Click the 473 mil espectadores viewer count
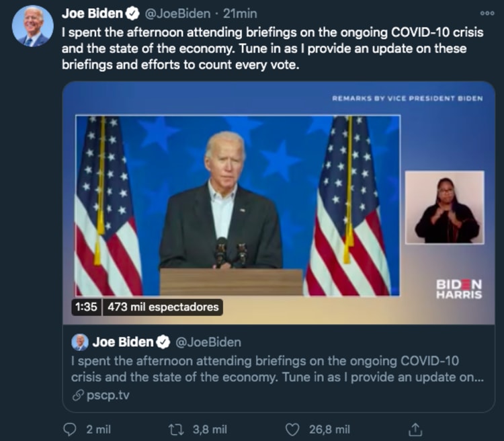 coord(163,307)
